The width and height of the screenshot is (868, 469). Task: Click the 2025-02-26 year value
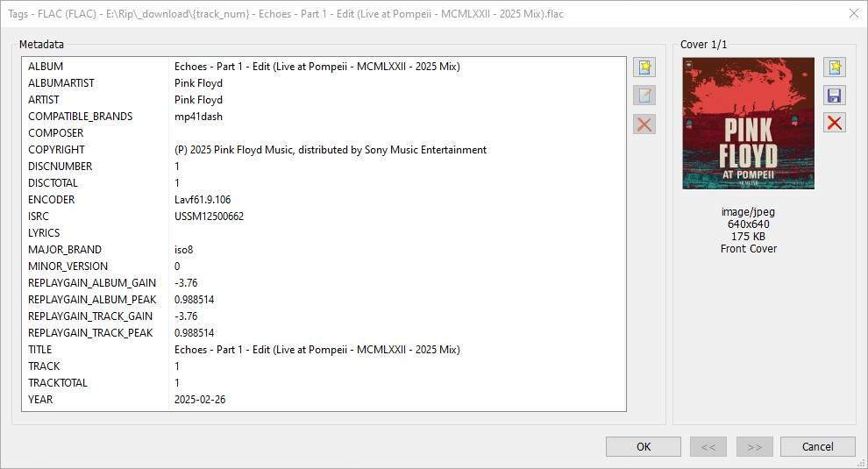click(200, 399)
